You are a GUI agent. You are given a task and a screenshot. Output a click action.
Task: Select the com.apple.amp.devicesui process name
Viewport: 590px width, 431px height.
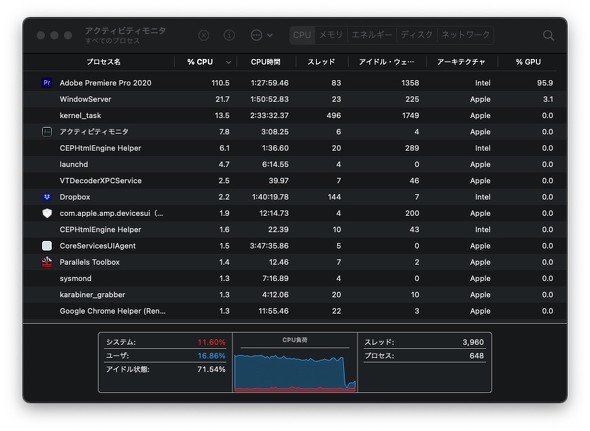(111, 213)
